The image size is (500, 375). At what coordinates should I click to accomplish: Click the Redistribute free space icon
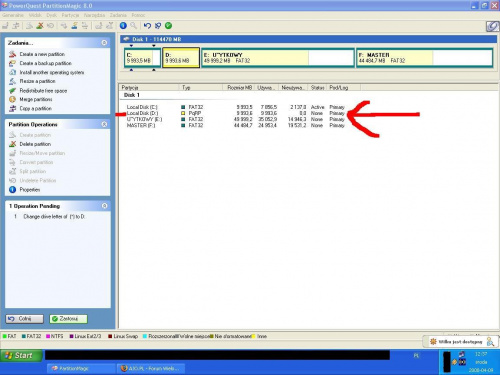(x=12, y=90)
